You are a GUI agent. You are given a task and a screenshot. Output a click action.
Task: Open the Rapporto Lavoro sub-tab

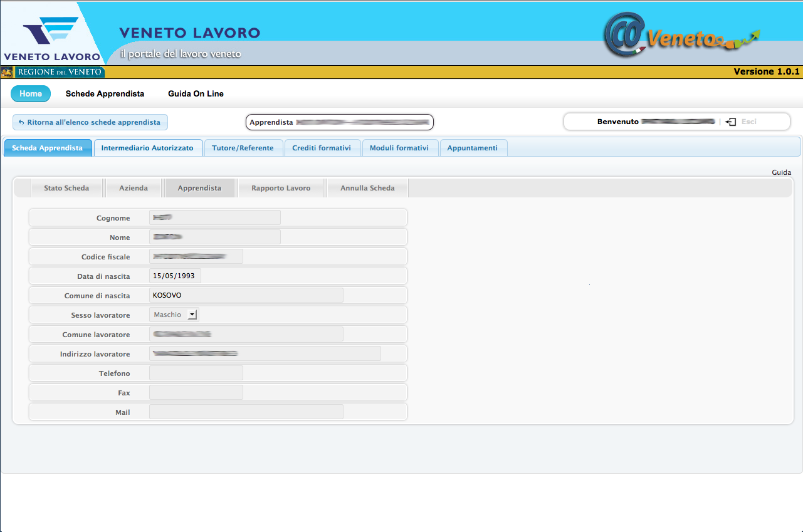(x=281, y=188)
